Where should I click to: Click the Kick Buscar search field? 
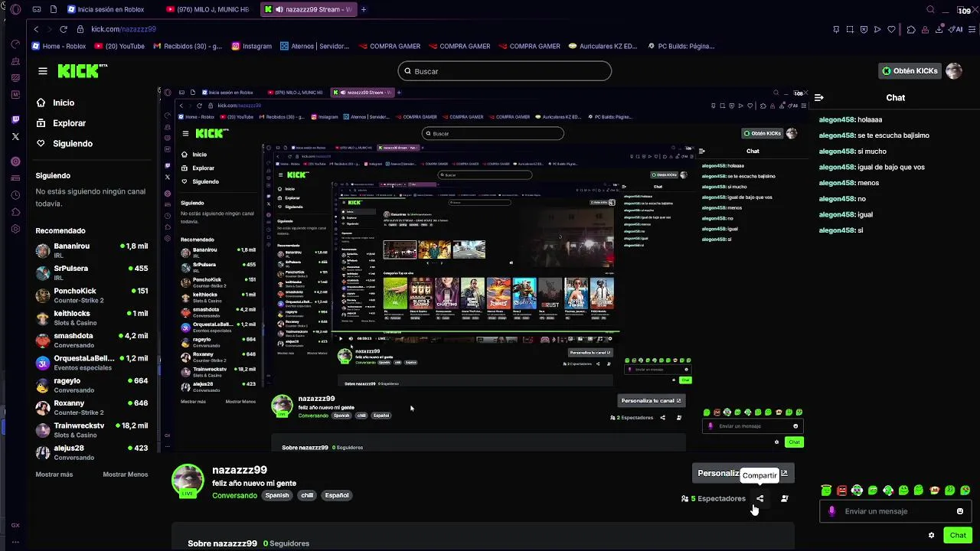[505, 71]
